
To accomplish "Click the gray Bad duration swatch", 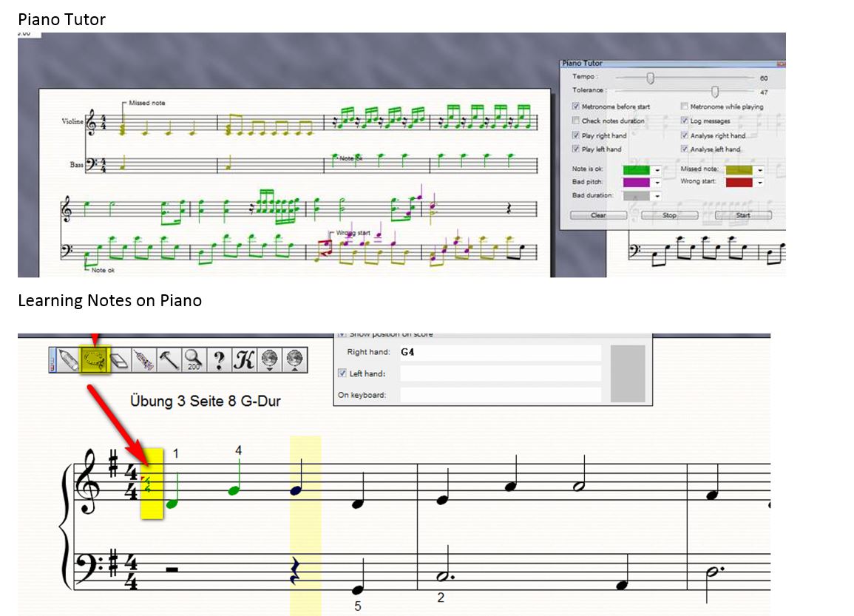I will click(637, 195).
